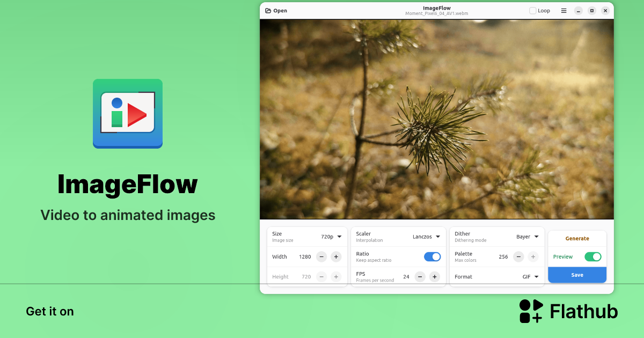
Task: Increase Height with the plus button
Action: point(336,276)
